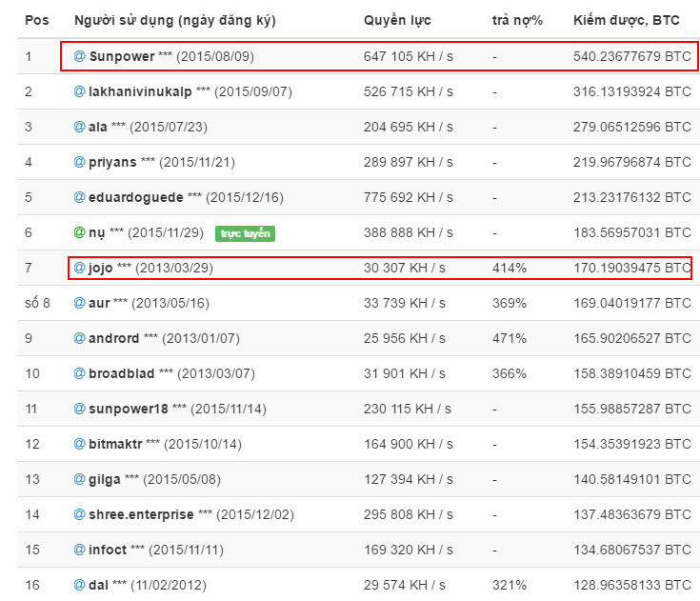The height and width of the screenshot is (601, 700).
Task: Click the green 'trực tuyến' online badge
Action: click(x=245, y=233)
